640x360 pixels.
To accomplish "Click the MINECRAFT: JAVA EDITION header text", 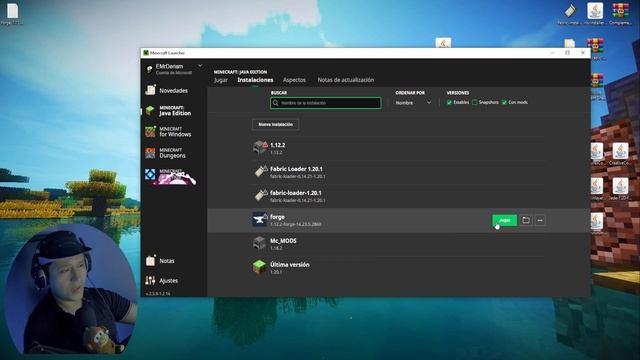I will click(x=240, y=72).
